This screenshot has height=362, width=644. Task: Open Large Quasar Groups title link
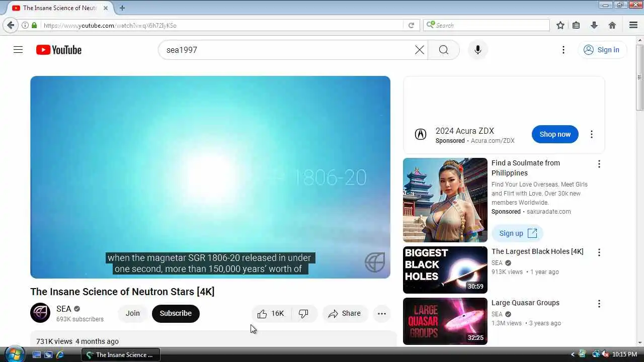525,303
